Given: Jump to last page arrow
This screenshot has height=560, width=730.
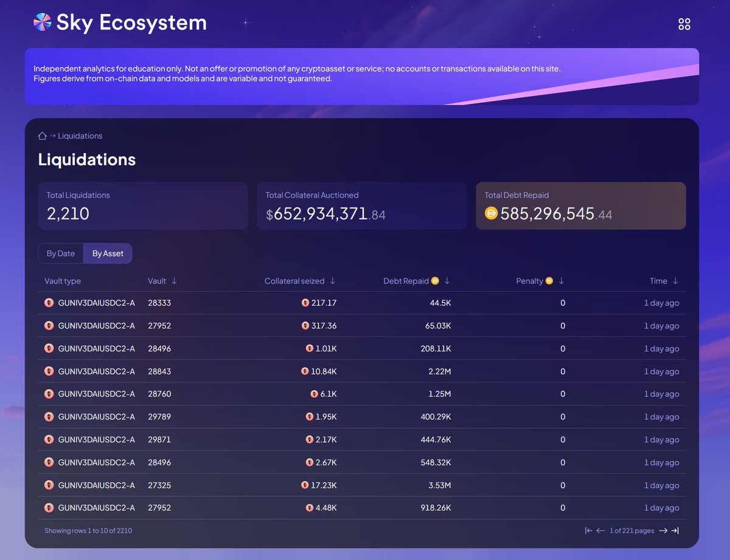Looking at the screenshot, I should coord(675,531).
